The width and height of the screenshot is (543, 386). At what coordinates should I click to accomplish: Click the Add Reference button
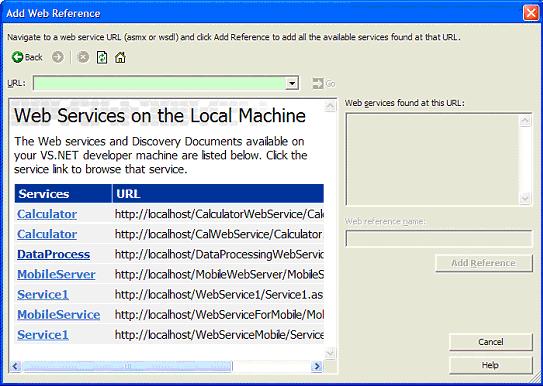tap(484, 263)
